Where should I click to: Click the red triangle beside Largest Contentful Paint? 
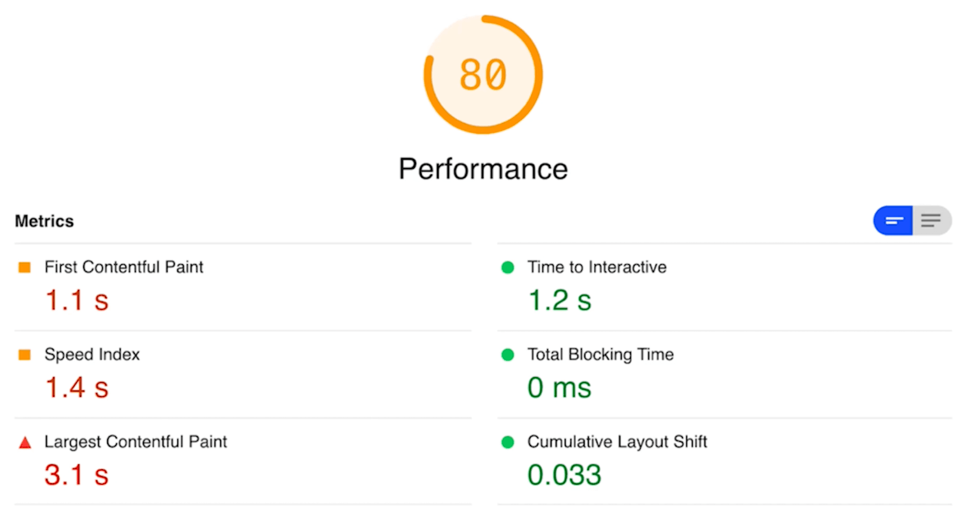coord(25,442)
